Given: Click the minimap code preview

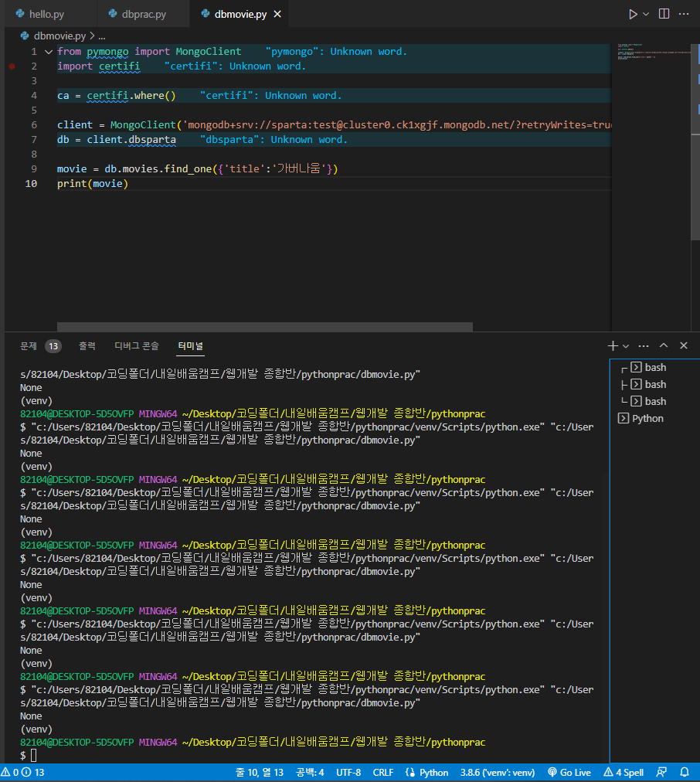Looking at the screenshot, I should click(653, 52).
